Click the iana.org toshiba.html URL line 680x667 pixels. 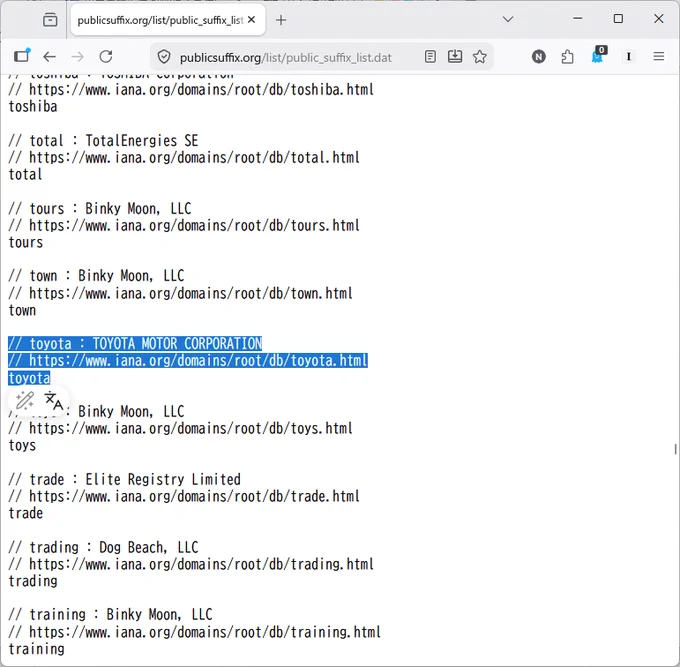tap(191, 90)
